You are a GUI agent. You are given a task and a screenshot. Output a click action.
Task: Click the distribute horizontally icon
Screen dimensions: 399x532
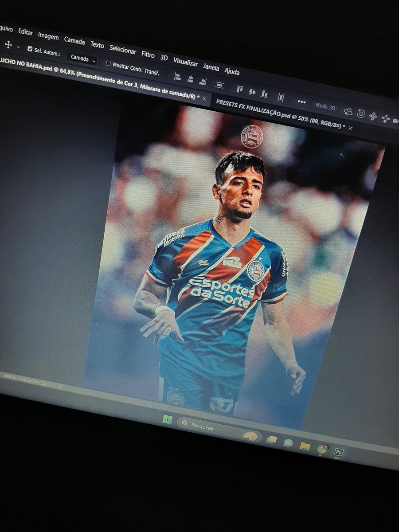point(281,97)
